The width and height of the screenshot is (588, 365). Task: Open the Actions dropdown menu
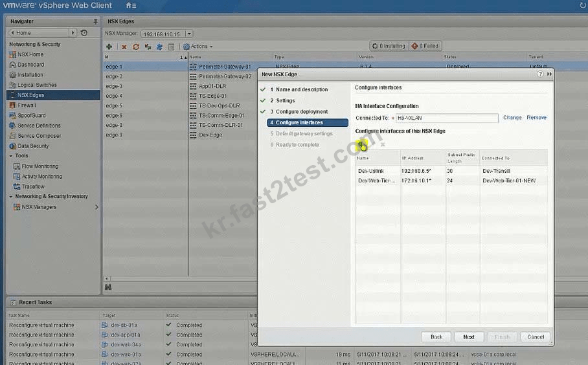[x=198, y=47]
